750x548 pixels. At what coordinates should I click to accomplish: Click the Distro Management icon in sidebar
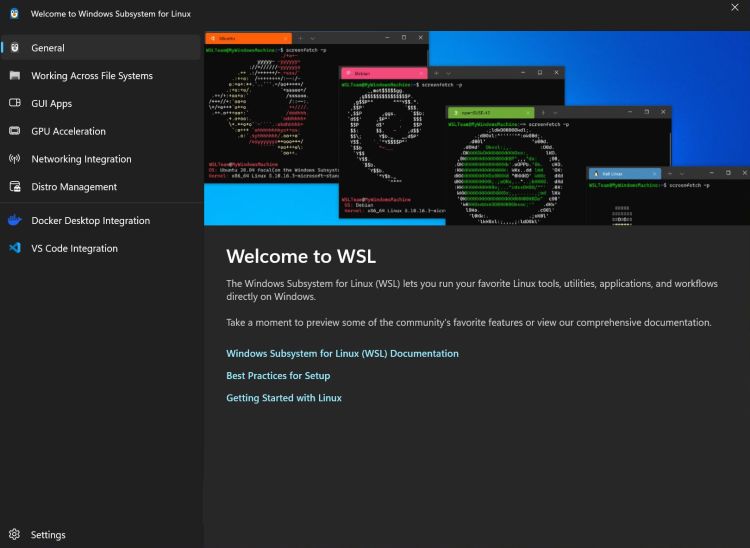(x=14, y=187)
